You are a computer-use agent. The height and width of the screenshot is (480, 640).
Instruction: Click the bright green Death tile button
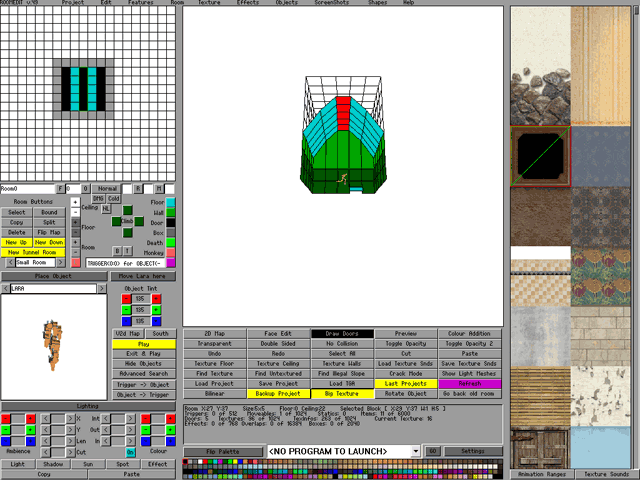pyautogui.click(x=170, y=242)
